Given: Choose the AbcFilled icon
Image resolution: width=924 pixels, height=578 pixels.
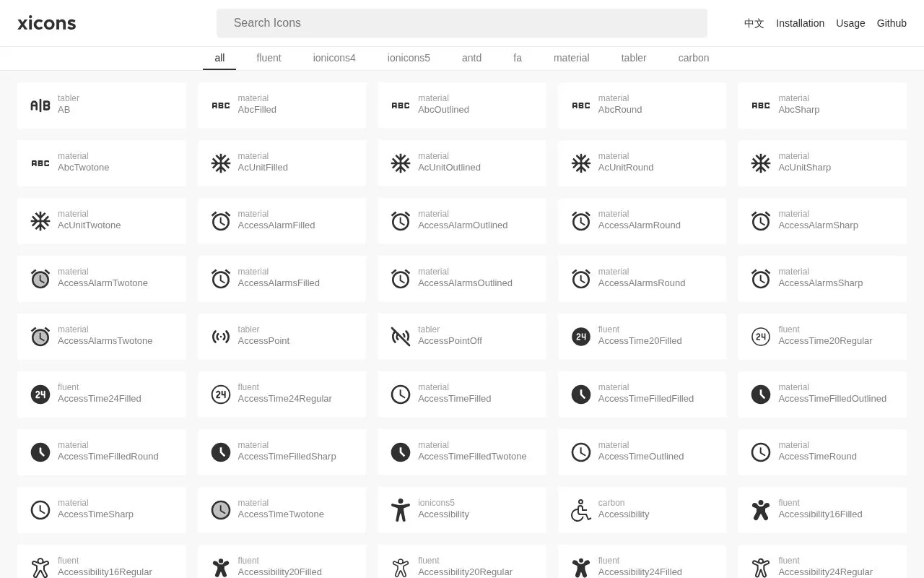Looking at the screenshot, I should pyautogui.click(x=221, y=105).
